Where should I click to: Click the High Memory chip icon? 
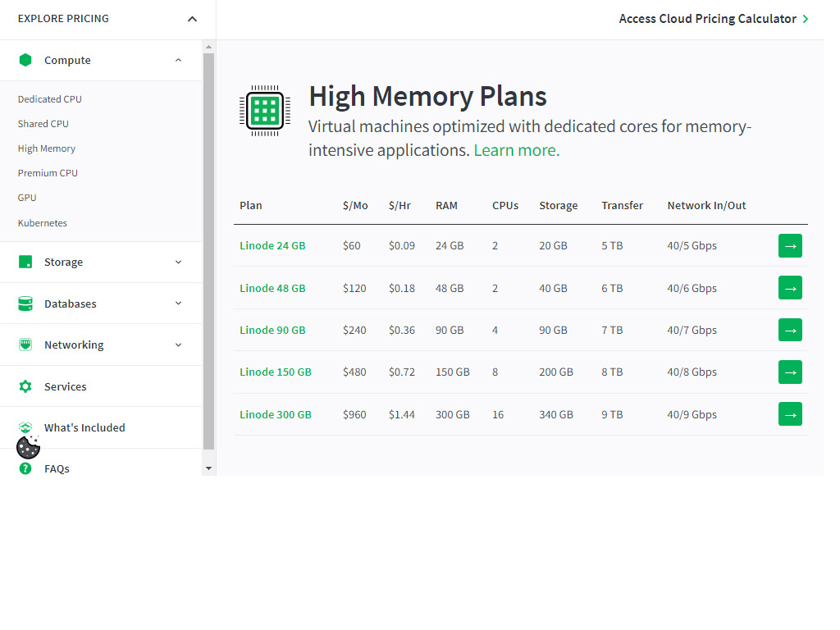pos(265,111)
